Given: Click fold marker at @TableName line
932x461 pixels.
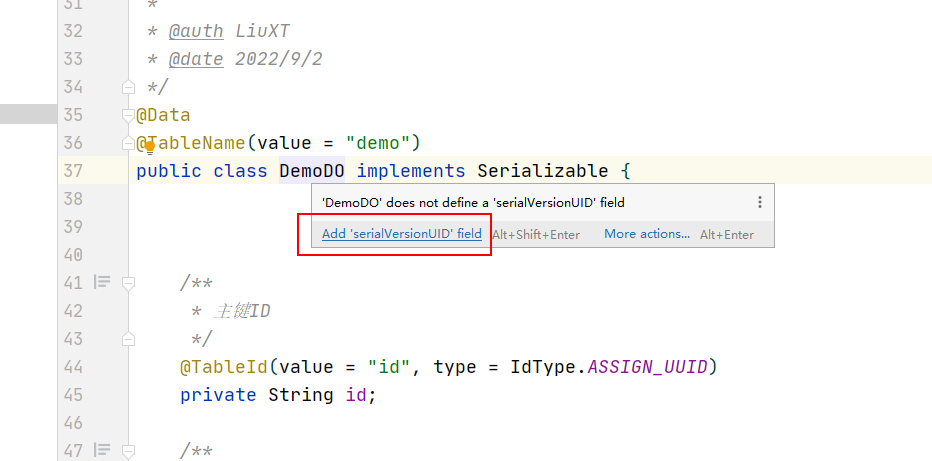Looking at the screenshot, I should click(x=128, y=143).
